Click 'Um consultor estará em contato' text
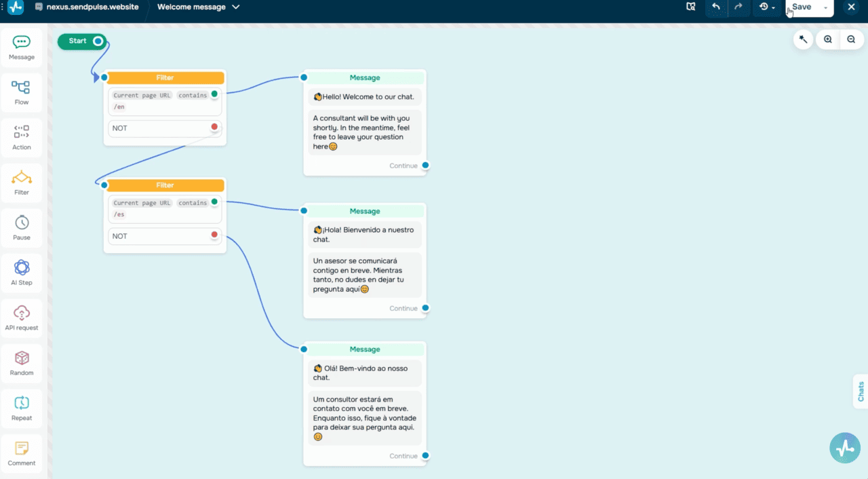This screenshot has width=868, height=479. (x=365, y=418)
